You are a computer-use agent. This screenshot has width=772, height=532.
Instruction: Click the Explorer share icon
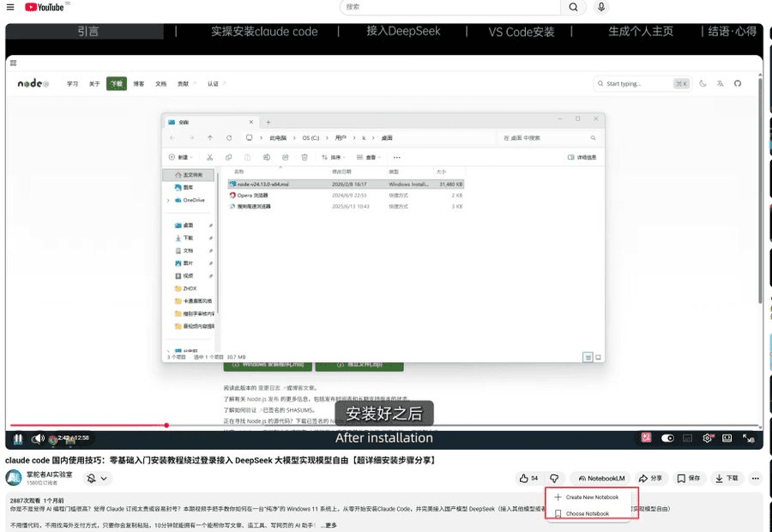tap(285, 157)
